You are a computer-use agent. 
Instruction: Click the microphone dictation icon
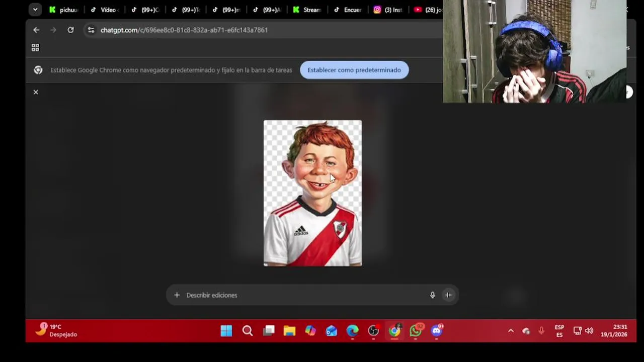pos(432,295)
